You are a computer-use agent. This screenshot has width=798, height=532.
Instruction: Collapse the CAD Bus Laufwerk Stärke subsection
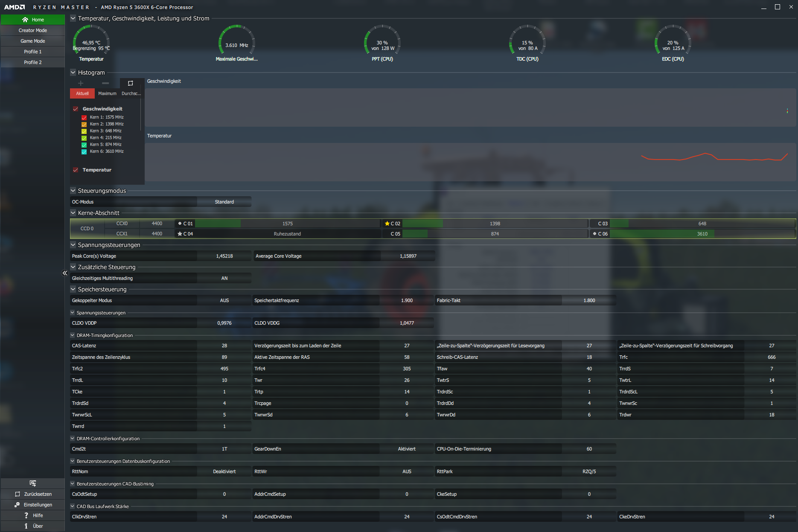(x=73, y=506)
